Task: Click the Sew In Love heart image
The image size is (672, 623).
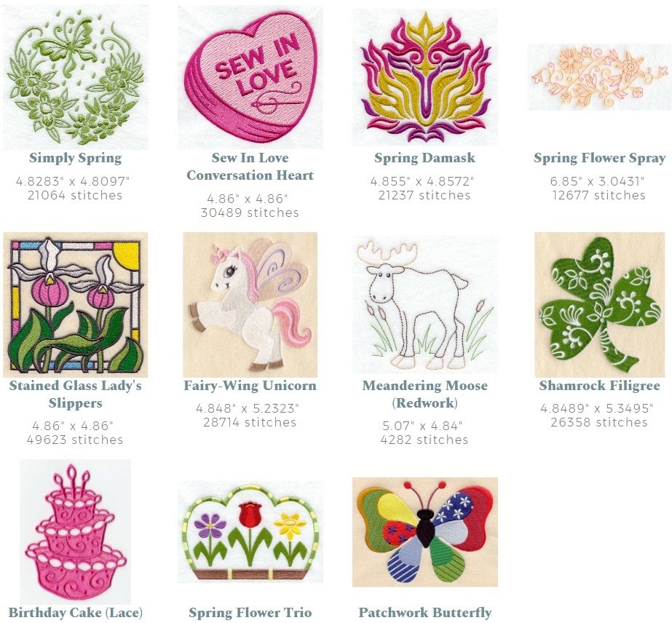Action: (x=250, y=77)
